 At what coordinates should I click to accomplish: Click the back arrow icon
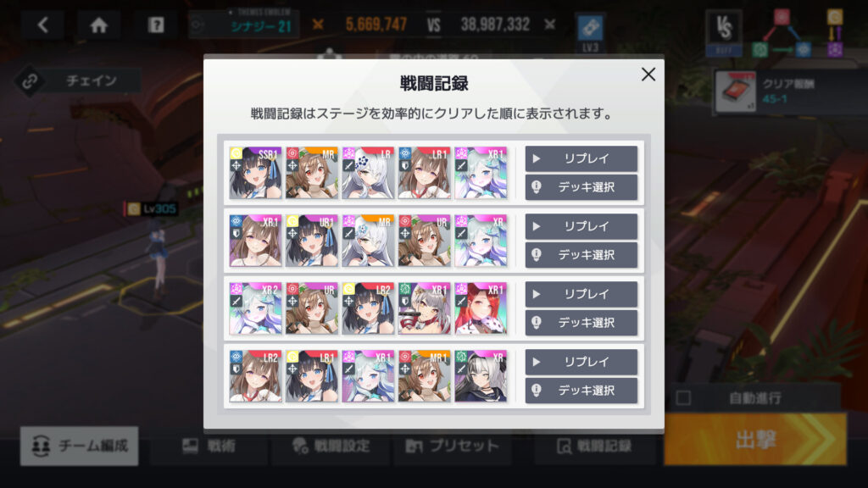coord(43,25)
